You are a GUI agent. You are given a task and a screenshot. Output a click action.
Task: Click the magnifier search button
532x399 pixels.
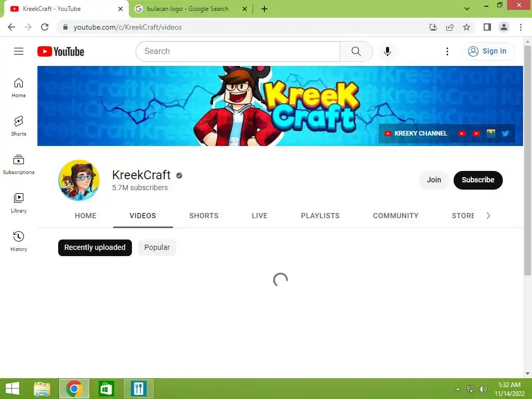coord(356,51)
